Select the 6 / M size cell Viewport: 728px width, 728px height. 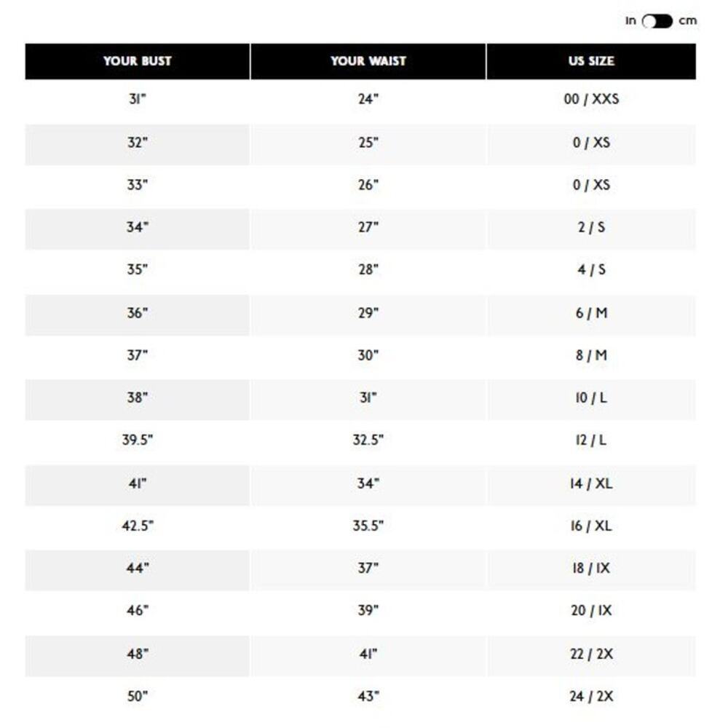(x=591, y=313)
